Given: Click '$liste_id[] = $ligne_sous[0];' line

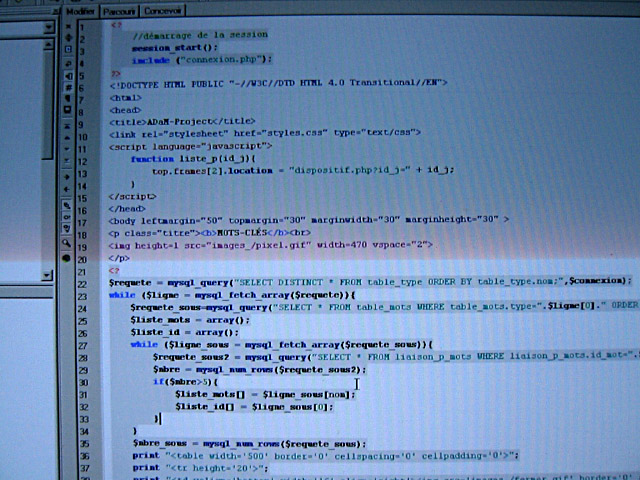Looking at the screenshot, I should coord(254,407).
